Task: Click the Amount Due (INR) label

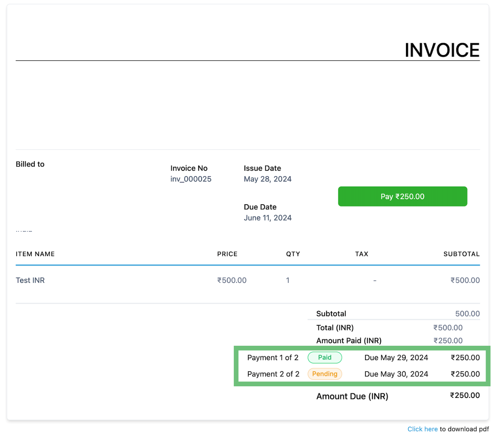Action: 352,397
